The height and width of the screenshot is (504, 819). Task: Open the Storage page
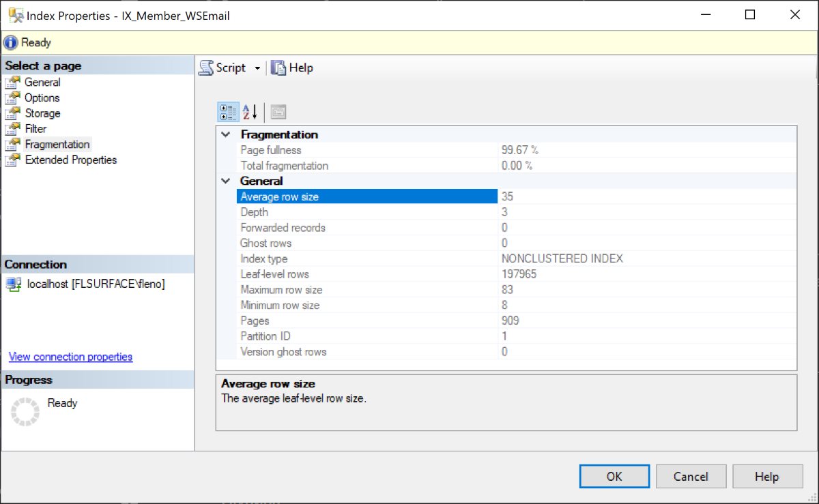[42, 113]
